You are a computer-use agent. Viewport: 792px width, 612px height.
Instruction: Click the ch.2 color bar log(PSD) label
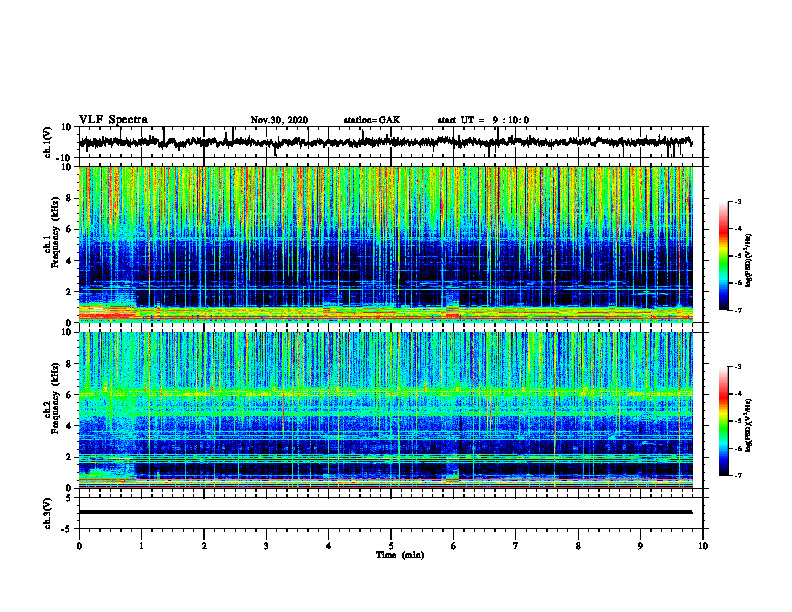(x=749, y=425)
